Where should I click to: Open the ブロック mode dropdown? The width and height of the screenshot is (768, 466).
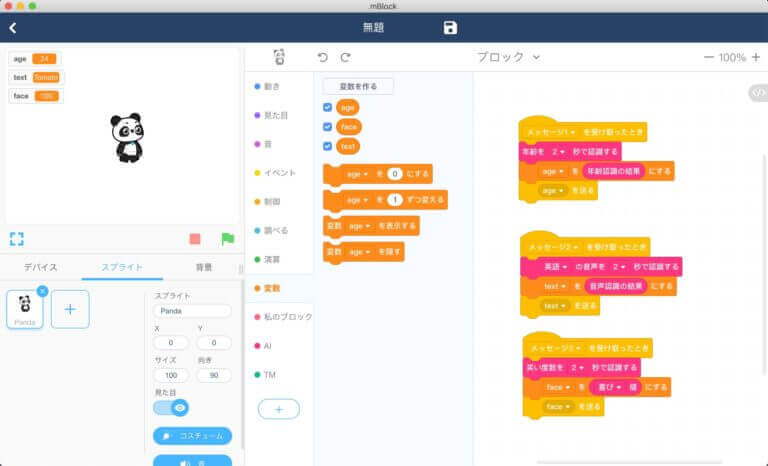(508, 57)
